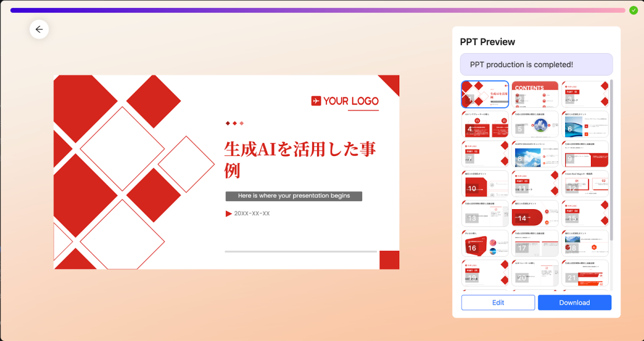644x341 pixels.
Task: Click the Japanese slide title text
Action: coord(299,159)
